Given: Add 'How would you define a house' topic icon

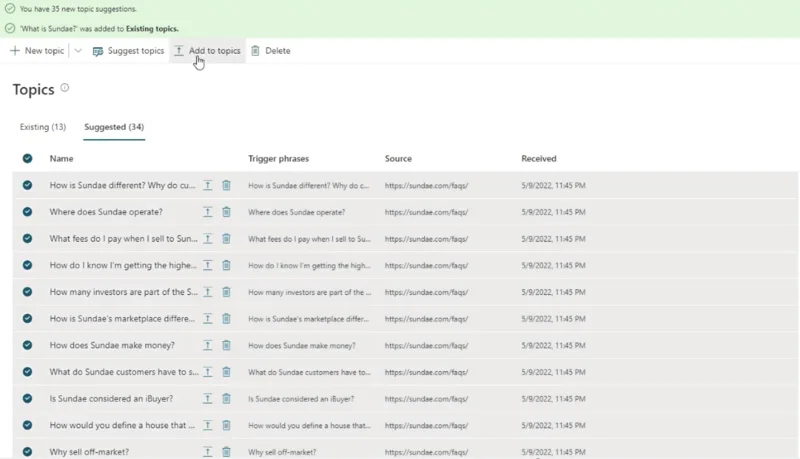Looking at the screenshot, I should click(x=208, y=425).
